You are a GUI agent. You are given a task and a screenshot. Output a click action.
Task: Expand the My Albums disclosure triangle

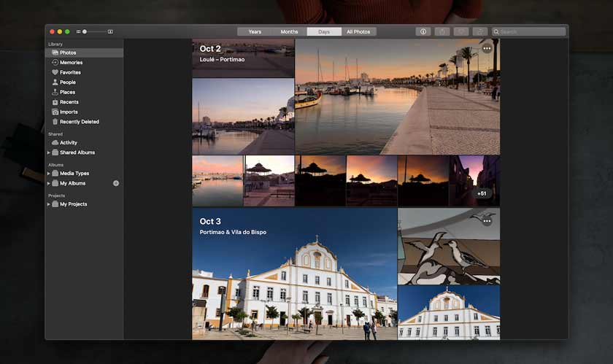pyautogui.click(x=49, y=184)
